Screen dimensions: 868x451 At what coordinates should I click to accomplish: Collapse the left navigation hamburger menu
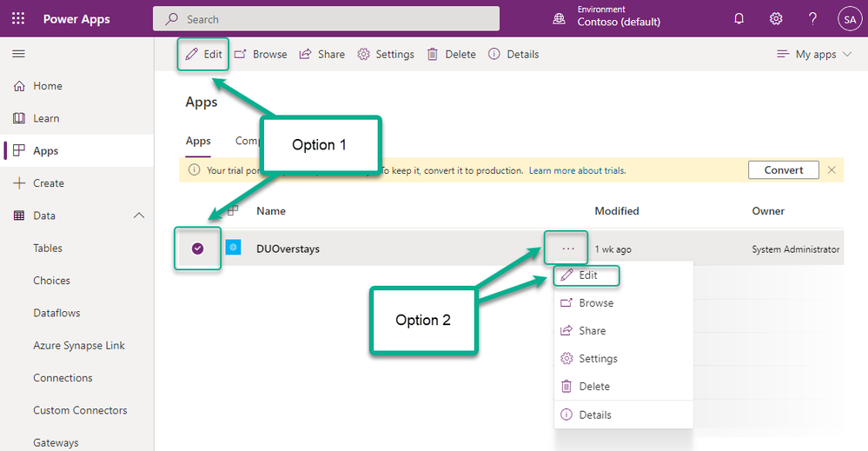click(19, 54)
